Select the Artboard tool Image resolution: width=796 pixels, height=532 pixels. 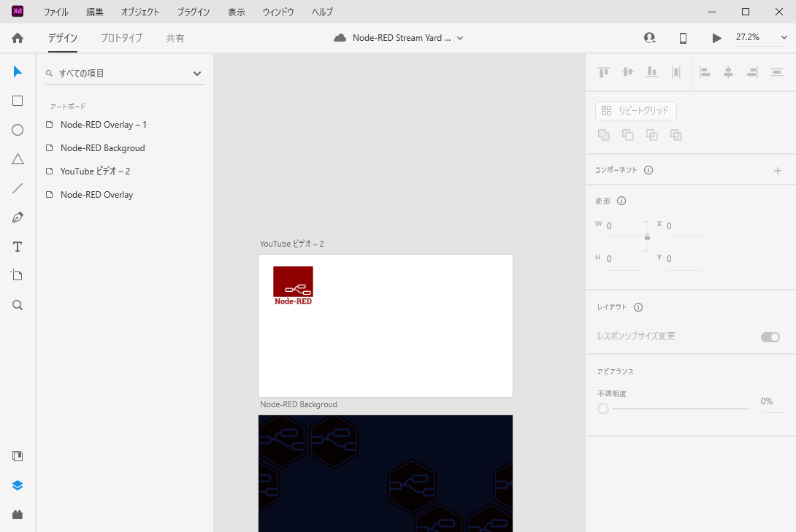(18, 275)
